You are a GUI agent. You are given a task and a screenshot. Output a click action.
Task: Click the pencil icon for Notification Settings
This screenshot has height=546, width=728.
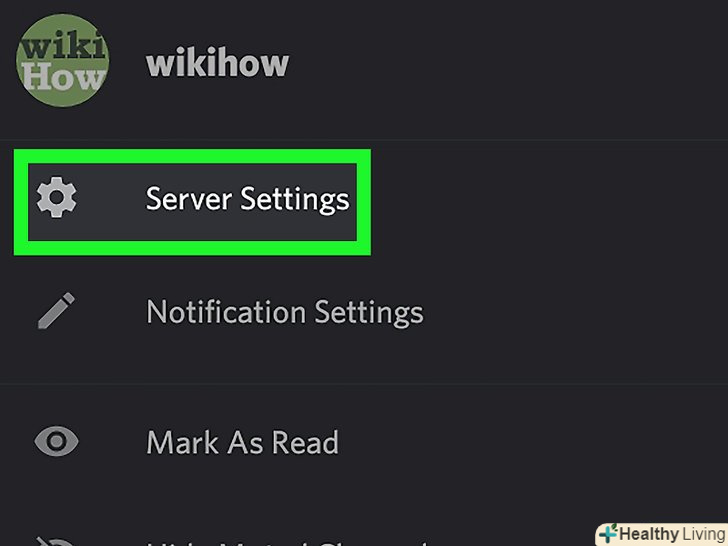click(56, 311)
